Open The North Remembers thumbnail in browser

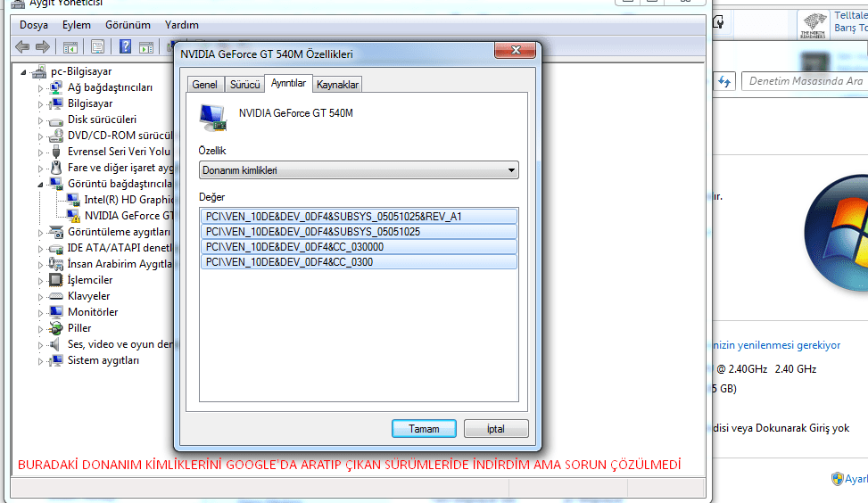point(813,25)
